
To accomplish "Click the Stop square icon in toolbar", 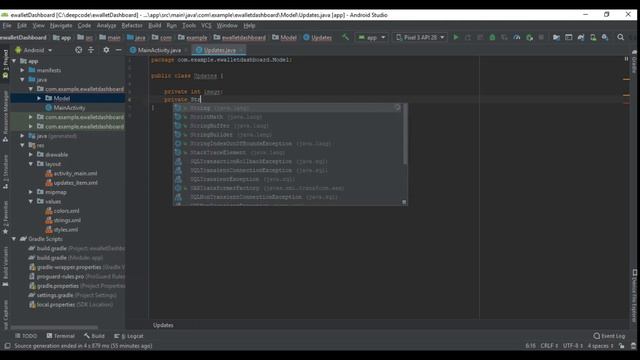I will [x=541, y=37].
